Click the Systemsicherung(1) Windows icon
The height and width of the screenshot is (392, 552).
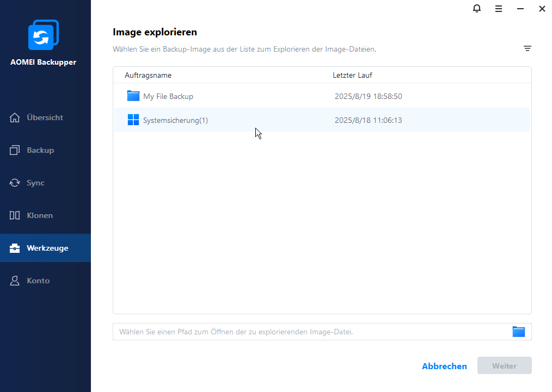pyautogui.click(x=133, y=120)
